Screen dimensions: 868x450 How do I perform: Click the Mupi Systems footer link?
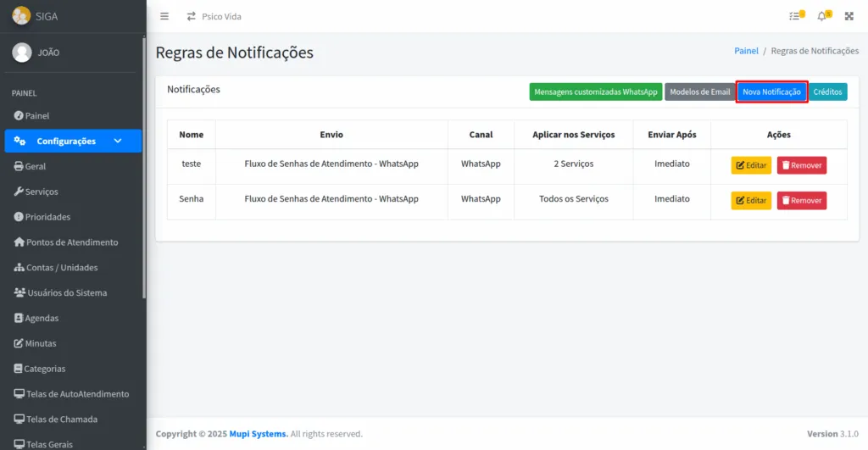pyautogui.click(x=259, y=434)
